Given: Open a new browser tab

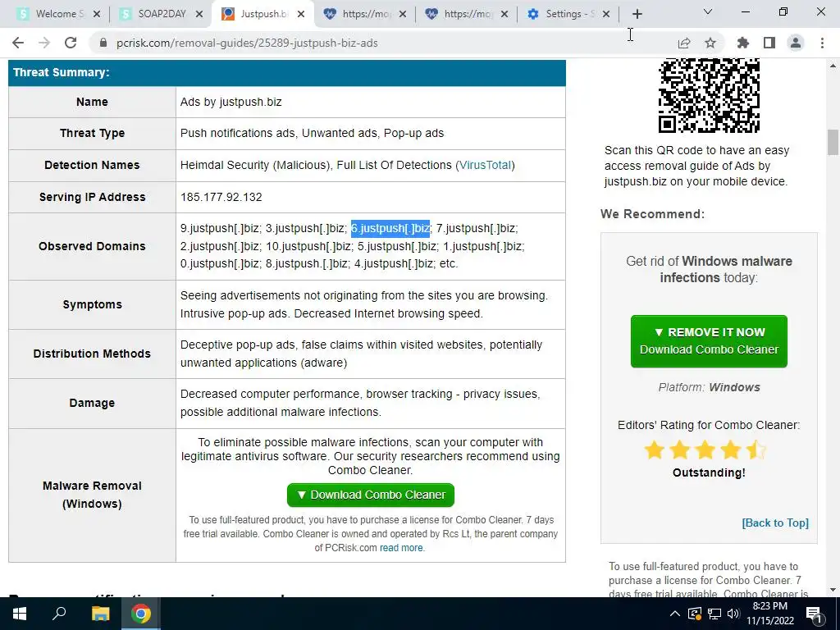Looking at the screenshot, I should (637, 14).
